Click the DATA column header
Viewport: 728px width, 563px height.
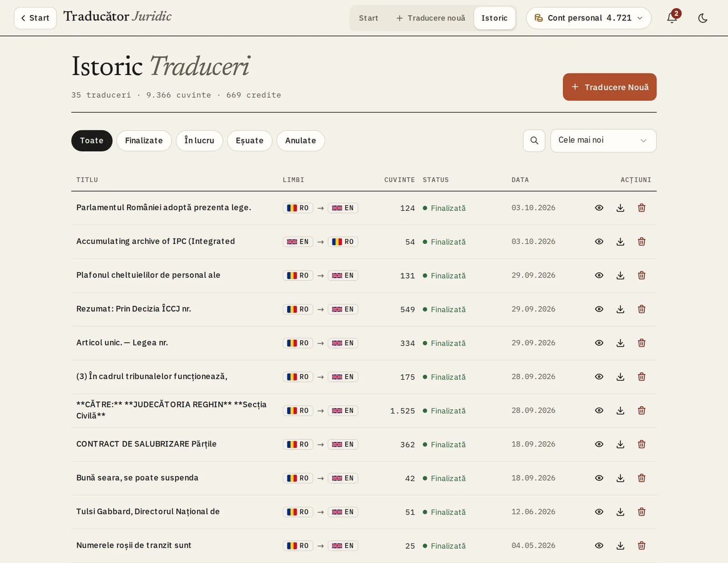520,180
